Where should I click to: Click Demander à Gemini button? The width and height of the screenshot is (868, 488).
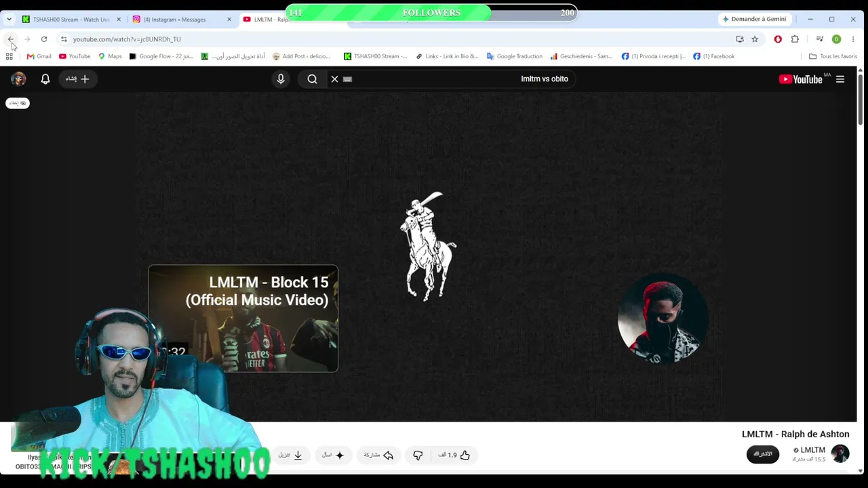click(x=754, y=19)
